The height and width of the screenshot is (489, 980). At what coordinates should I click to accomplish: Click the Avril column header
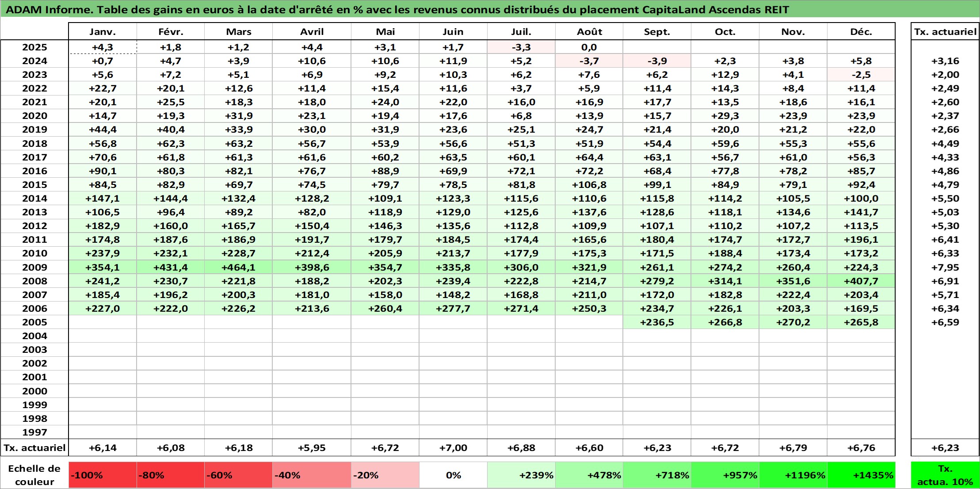click(x=312, y=32)
